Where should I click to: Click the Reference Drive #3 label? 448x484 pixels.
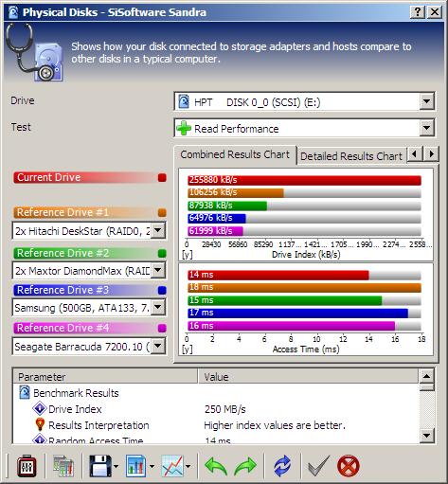point(63,290)
